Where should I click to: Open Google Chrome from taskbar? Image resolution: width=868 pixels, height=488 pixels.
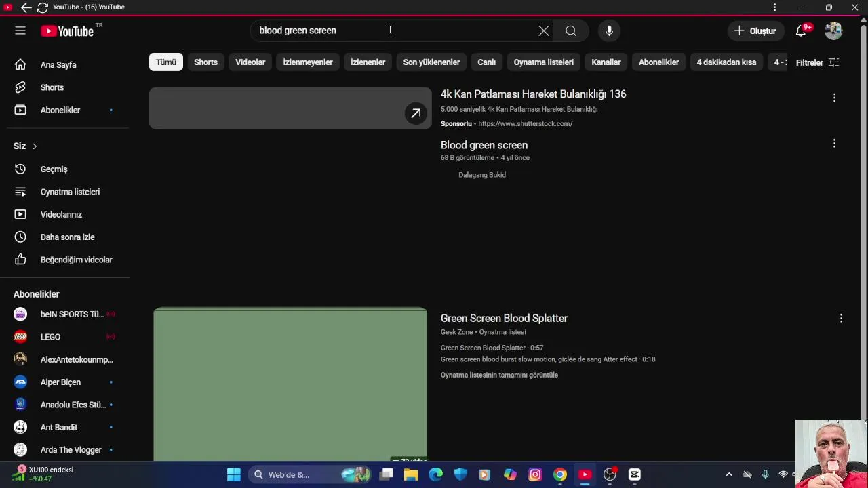560,474
